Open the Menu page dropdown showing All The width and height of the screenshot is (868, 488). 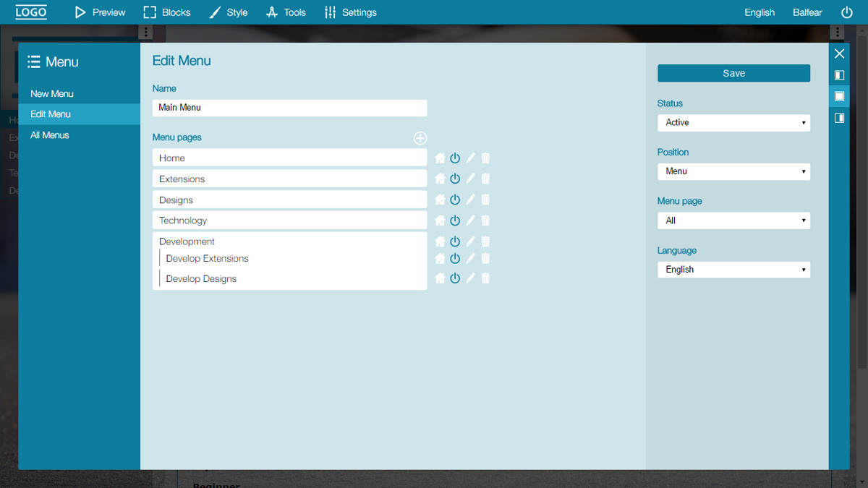point(733,221)
